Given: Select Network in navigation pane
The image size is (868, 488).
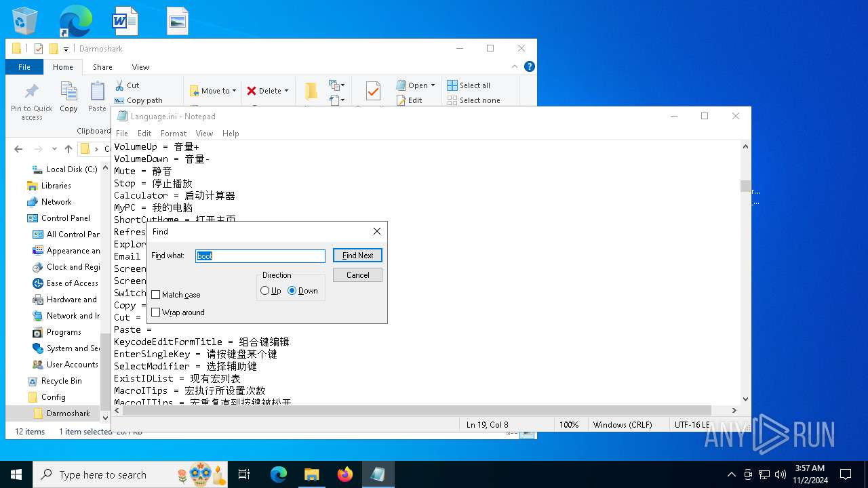Looking at the screenshot, I should [56, 202].
